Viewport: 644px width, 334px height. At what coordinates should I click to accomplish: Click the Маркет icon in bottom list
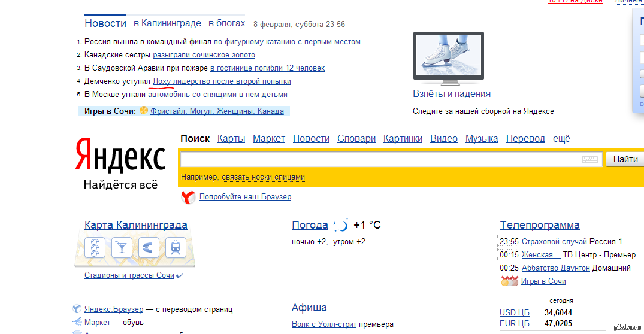click(77, 322)
